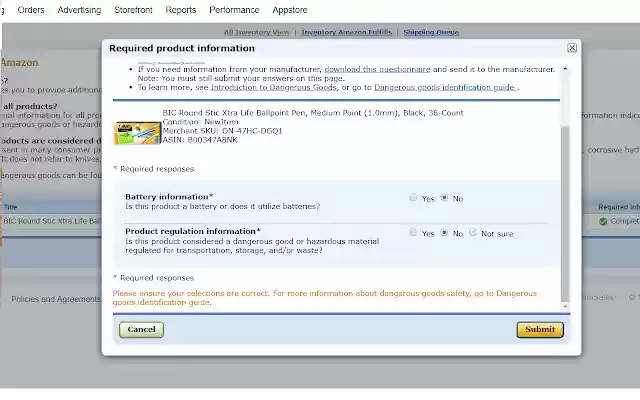Viewport: 640px width, 400px height.
Task: Open the download this questionnaire link
Action: 377,69
